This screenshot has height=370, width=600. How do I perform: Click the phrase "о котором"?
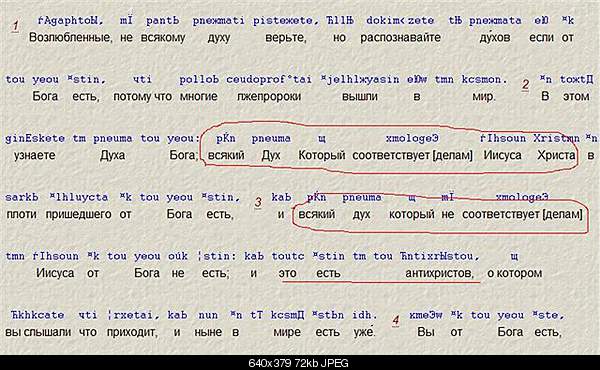click(x=514, y=273)
